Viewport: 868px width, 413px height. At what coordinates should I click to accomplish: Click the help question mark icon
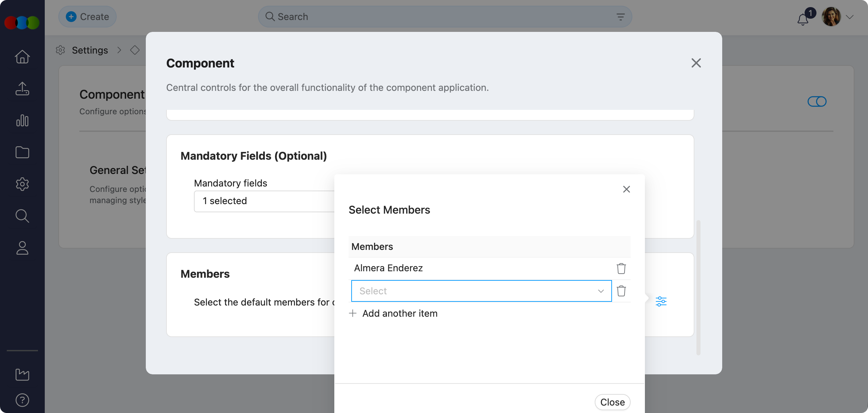(x=22, y=400)
